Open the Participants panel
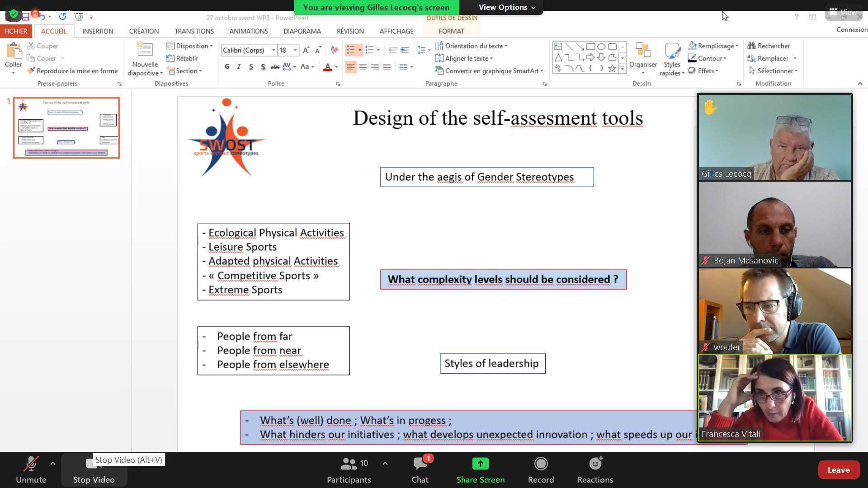Screen dimensions: 868x488 (x=349, y=470)
